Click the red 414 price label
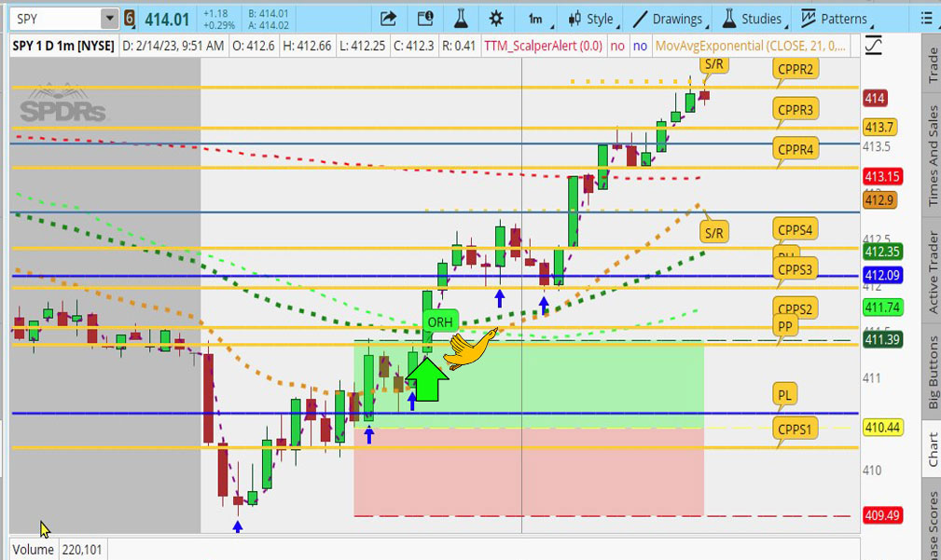This screenshot has width=941, height=560. click(x=875, y=99)
